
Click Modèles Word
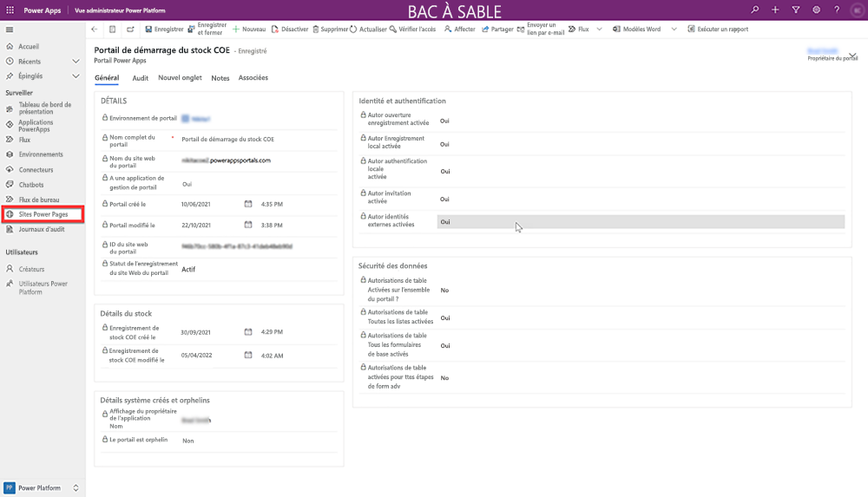(636, 29)
